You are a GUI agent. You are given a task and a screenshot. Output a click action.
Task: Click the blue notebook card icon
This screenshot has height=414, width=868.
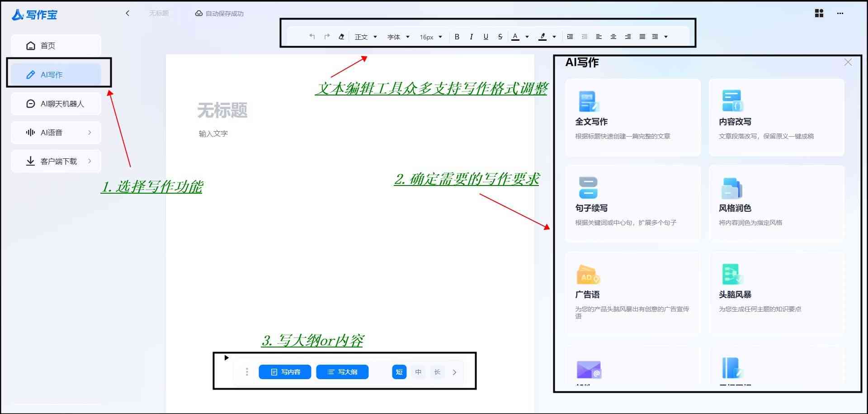(732, 368)
